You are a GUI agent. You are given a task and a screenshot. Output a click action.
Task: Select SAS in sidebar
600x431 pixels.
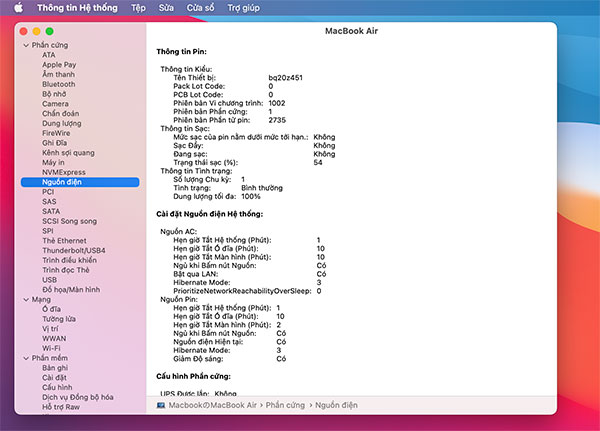[49, 202]
